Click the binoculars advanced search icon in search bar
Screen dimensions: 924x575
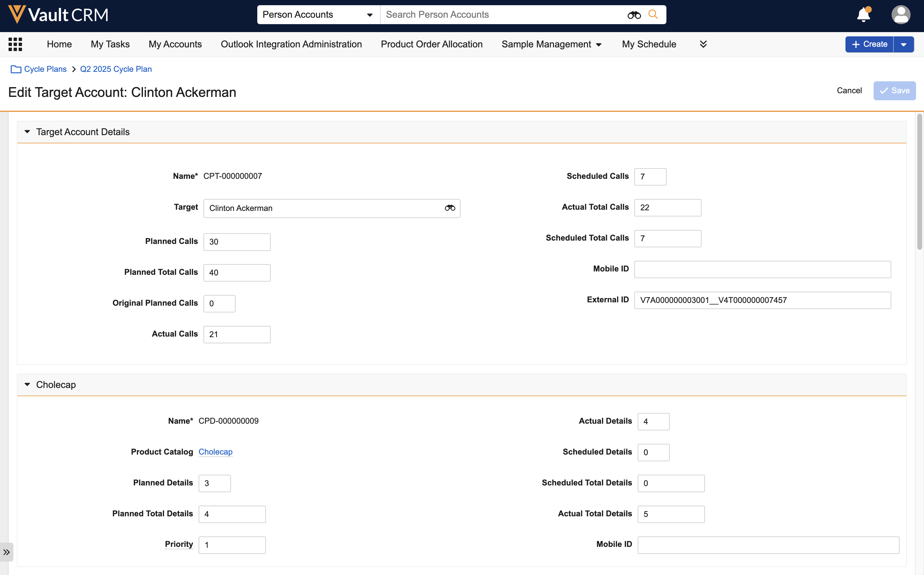(x=634, y=15)
